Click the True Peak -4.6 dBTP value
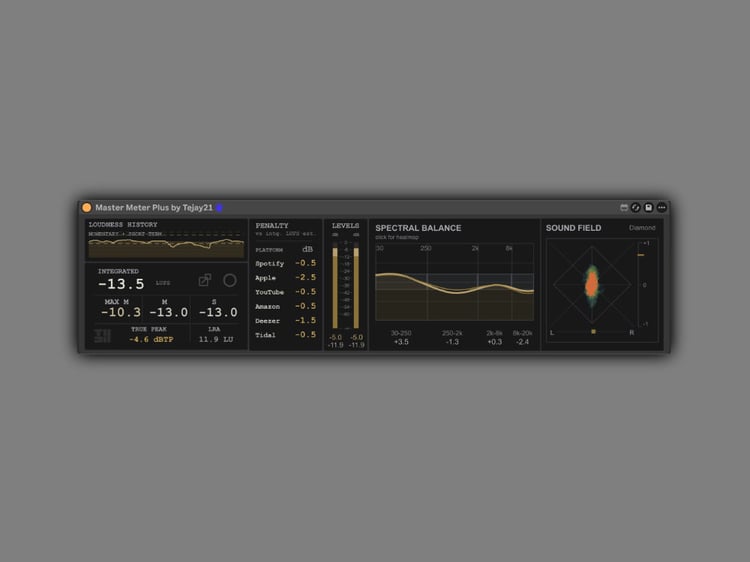Screen dimensions: 750x562 pyautogui.click(x=151, y=340)
